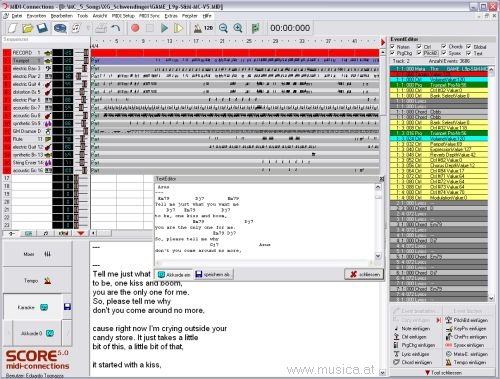This screenshot has width=500, height=379.
Task: Click 'PitchBd einfügen' in event tools
Action: [x=467, y=320]
